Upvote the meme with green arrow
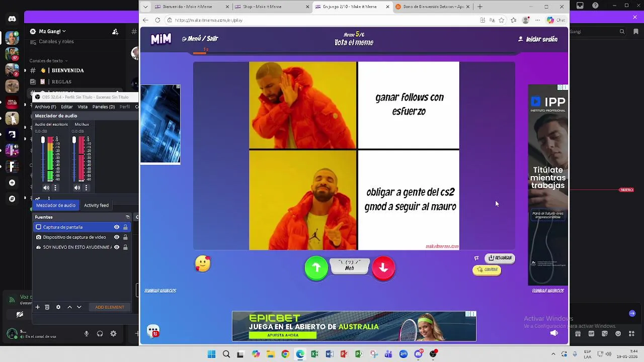The height and width of the screenshot is (362, 644). pyautogui.click(x=316, y=268)
